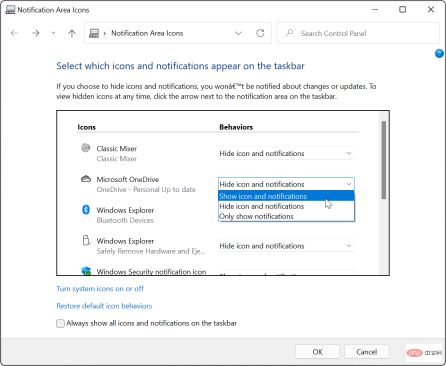
Task: Click the Safely Remove Hardware icon
Action: pos(86,240)
